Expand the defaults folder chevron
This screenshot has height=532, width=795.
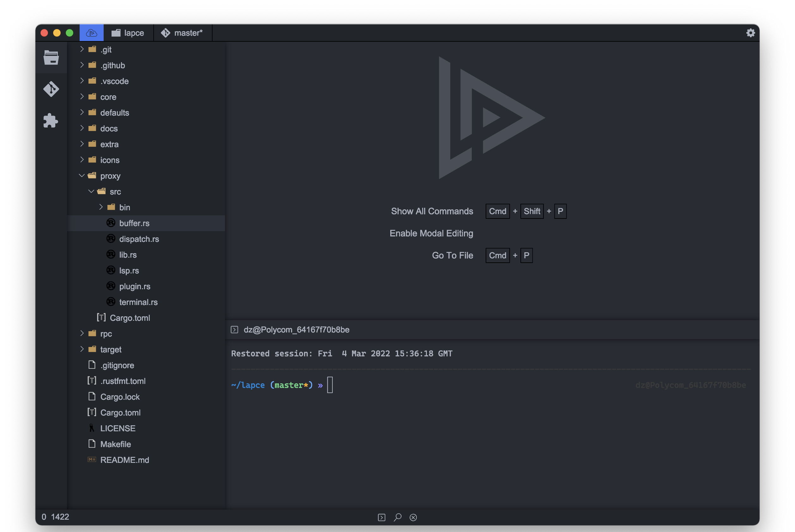(x=82, y=112)
